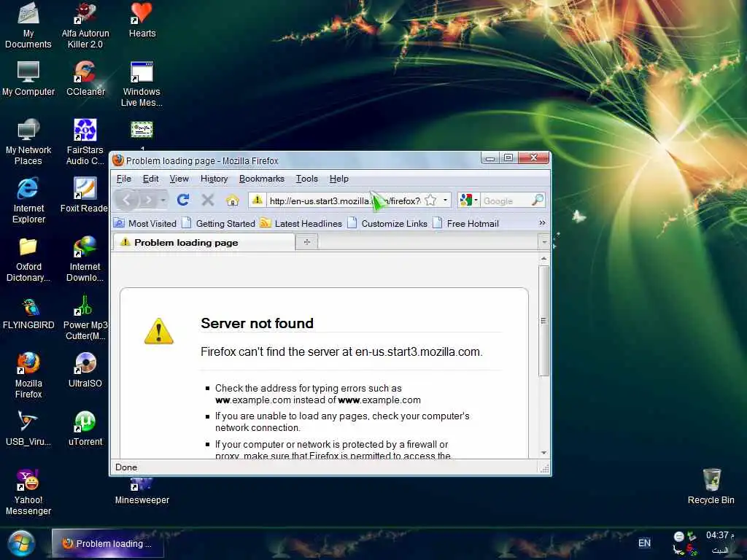Image resolution: width=747 pixels, height=560 pixels.
Task: Open the Edit menu
Action: click(150, 179)
